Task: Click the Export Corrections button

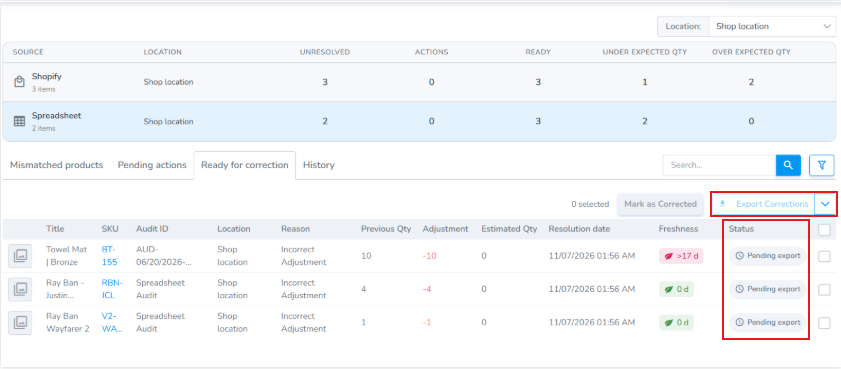Action: tap(763, 204)
